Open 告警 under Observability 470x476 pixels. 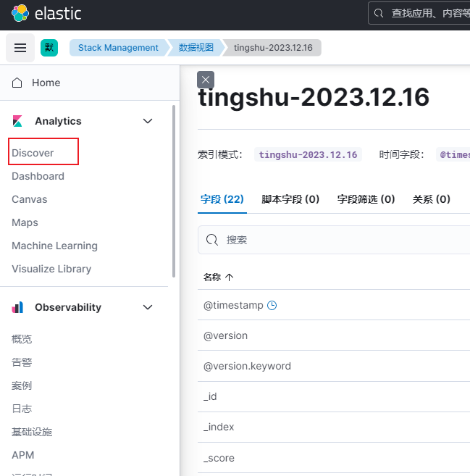(22, 362)
